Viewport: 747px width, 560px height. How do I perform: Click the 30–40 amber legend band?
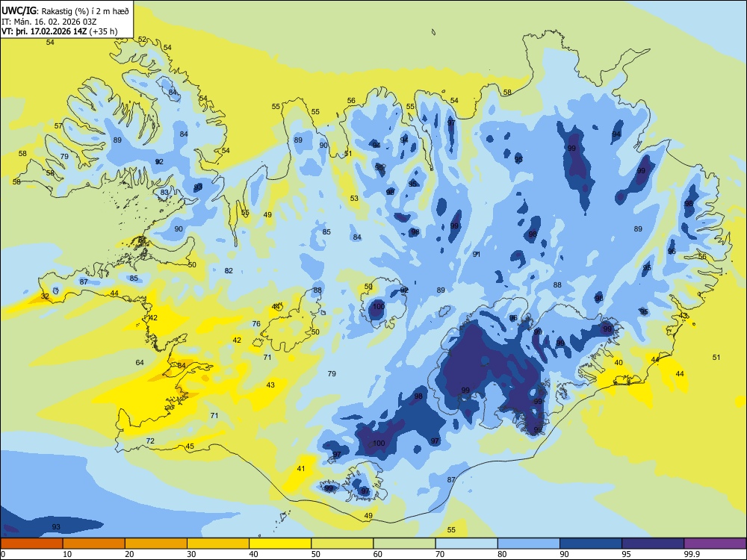[x=218, y=544]
